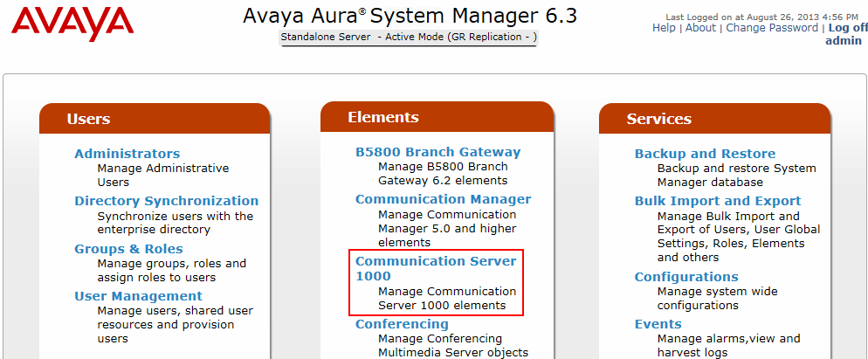Click the Elements panel header

tap(437, 117)
